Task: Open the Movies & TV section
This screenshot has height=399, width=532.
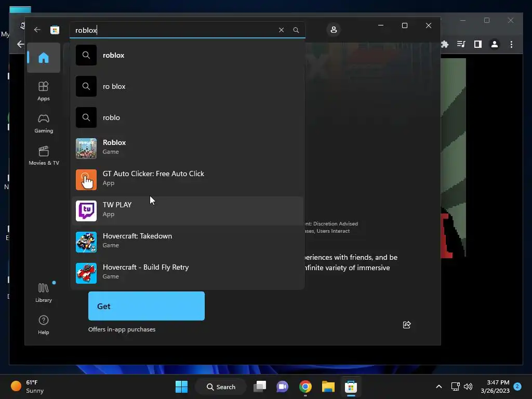Action: 44,155
